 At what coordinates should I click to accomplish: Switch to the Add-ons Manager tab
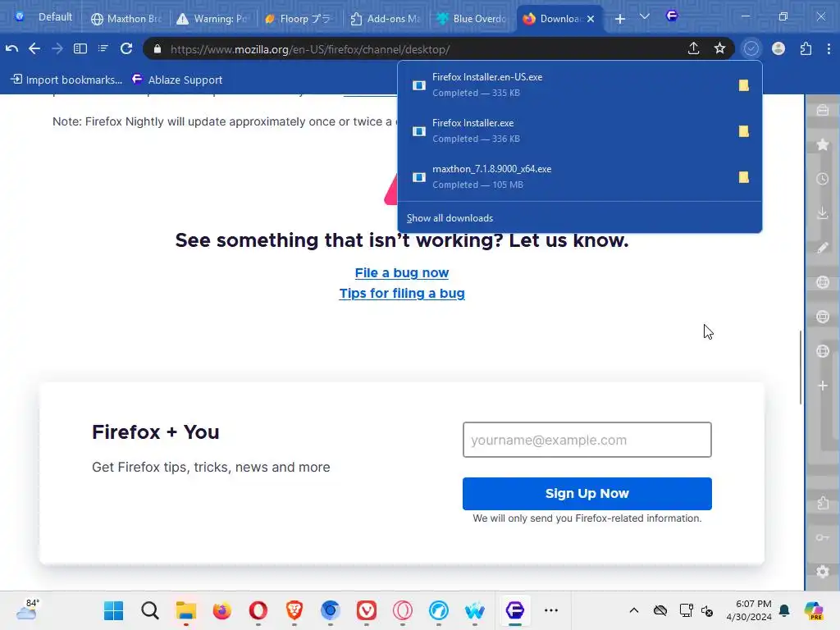[386, 19]
